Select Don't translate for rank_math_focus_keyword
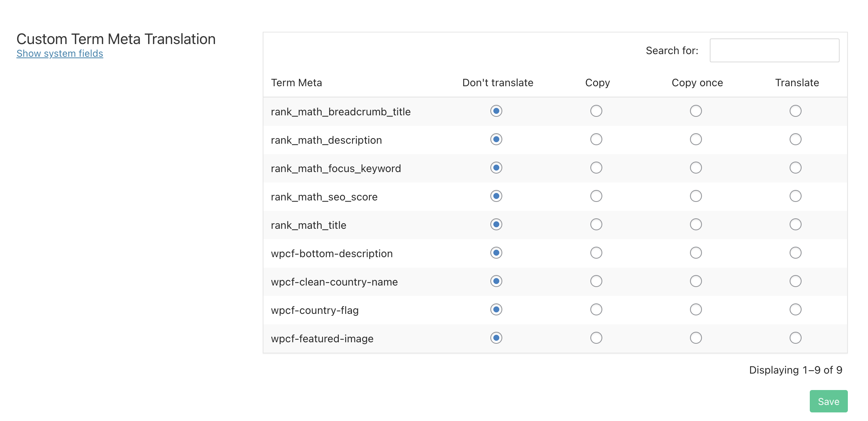 coord(496,168)
